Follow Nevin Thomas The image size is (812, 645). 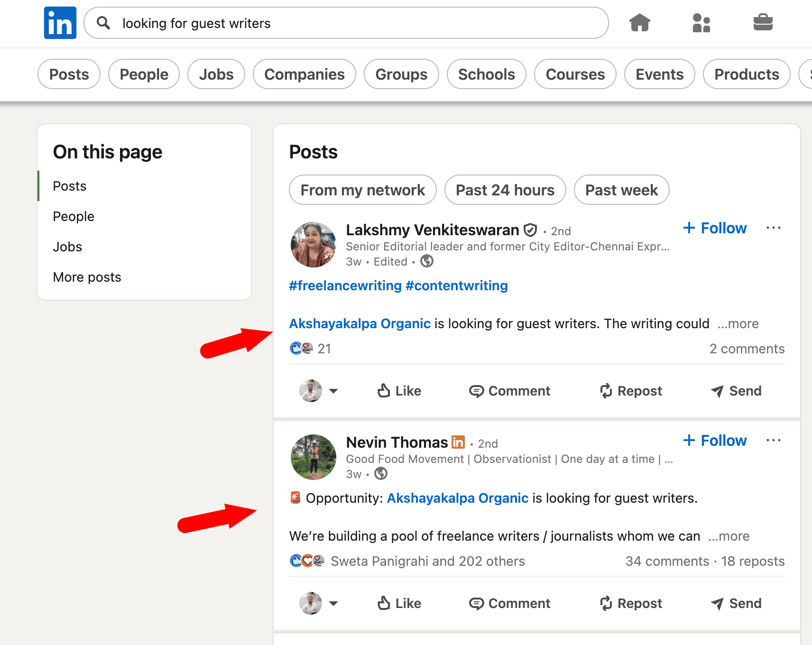715,441
